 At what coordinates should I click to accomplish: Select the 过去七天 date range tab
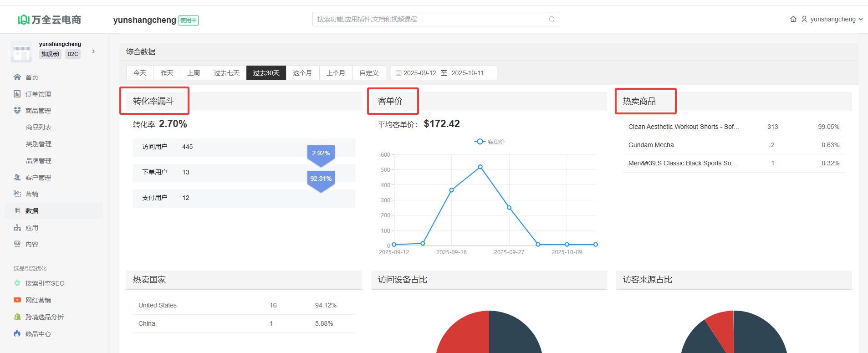click(x=226, y=73)
